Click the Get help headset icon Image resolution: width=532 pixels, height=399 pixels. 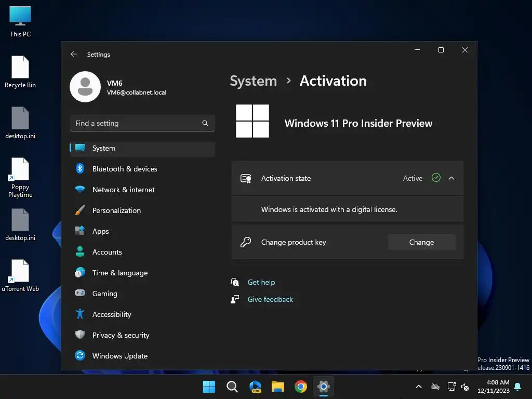tap(235, 282)
